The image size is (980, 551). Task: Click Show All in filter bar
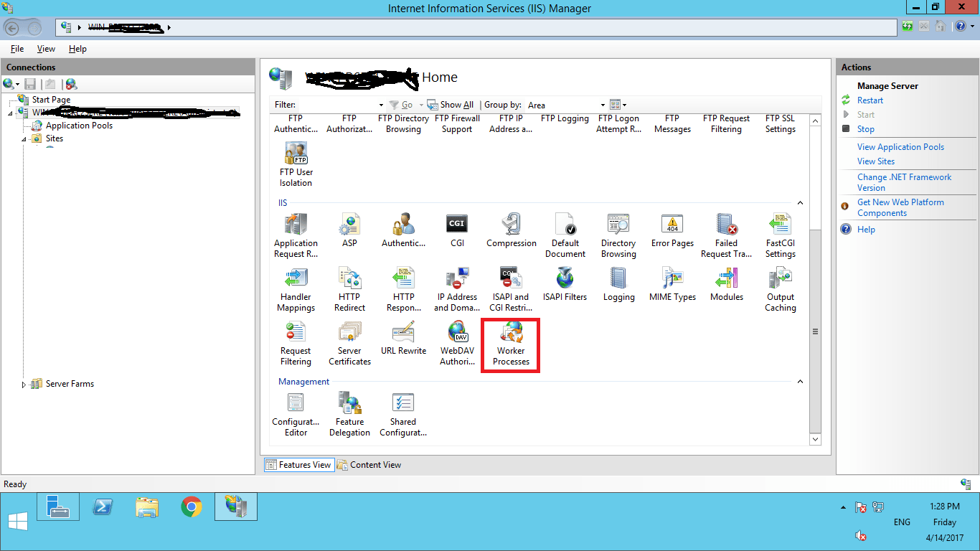coord(450,105)
